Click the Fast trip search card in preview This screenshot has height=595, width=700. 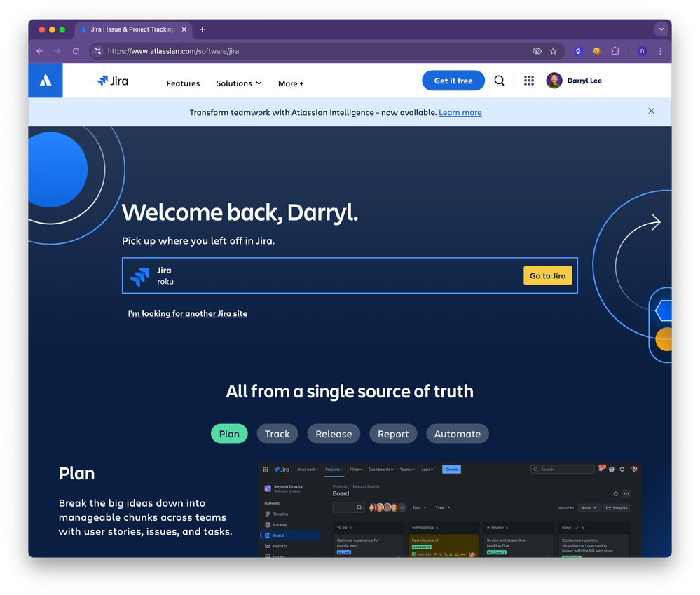[x=444, y=546]
